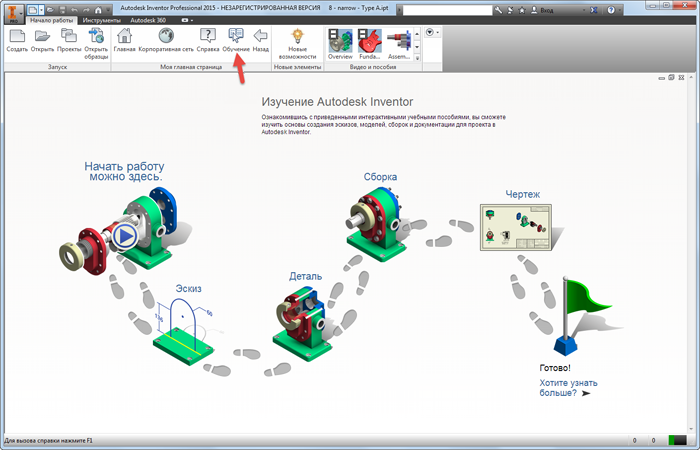Expand the search field arrow left of the search box
This screenshot has width=700, height=450.
[400, 10]
